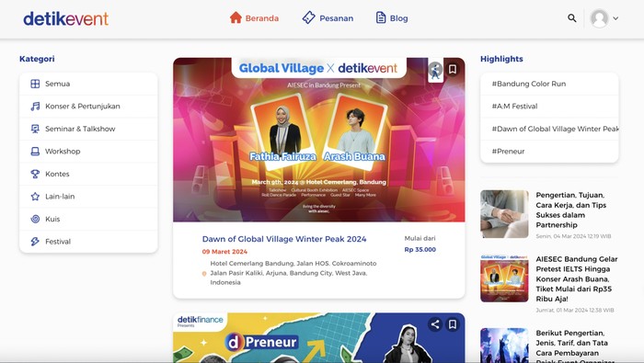Click the location pin icon
This screenshot has height=363, width=644.
[204, 274]
